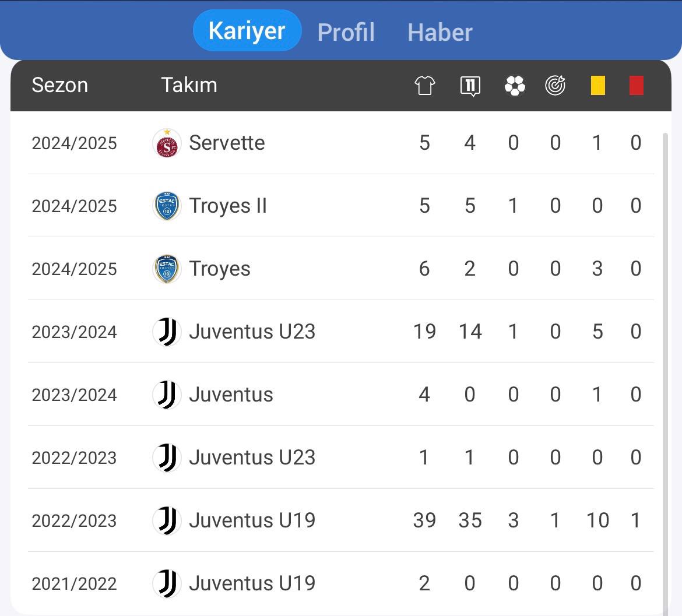Click the starting eleven column icon
The width and height of the screenshot is (682, 616).
pyautogui.click(x=470, y=86)
